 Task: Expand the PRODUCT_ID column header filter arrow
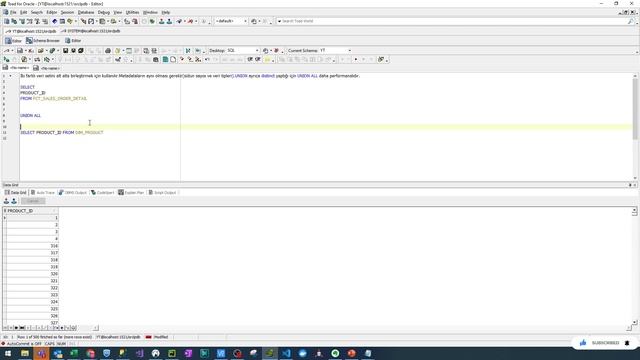[54, 211]
